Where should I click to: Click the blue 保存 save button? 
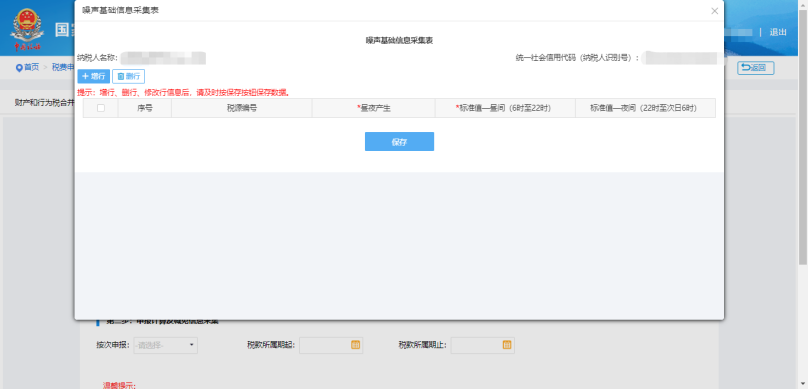(x=399, y=142)
